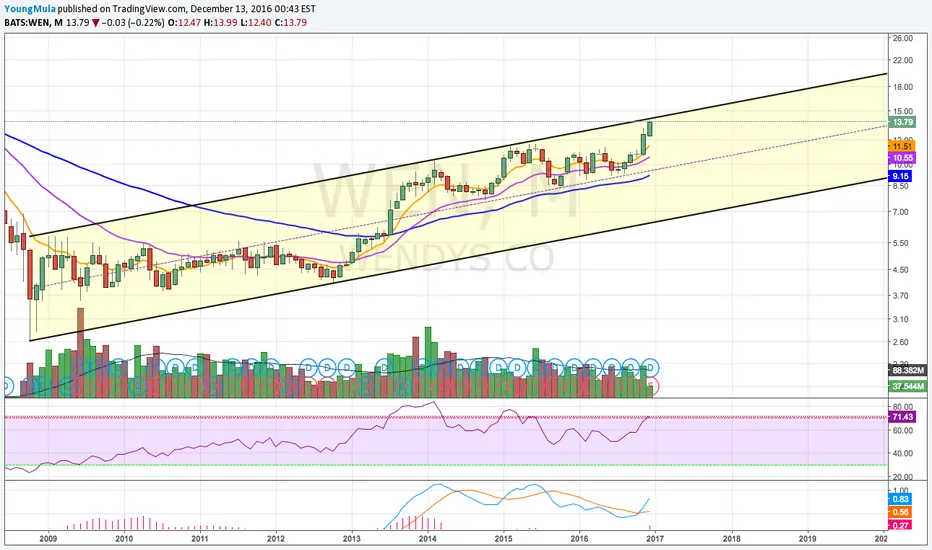932x550 pixels.
Task: Click the 2010 time axis label
Action: pos(124,539)
